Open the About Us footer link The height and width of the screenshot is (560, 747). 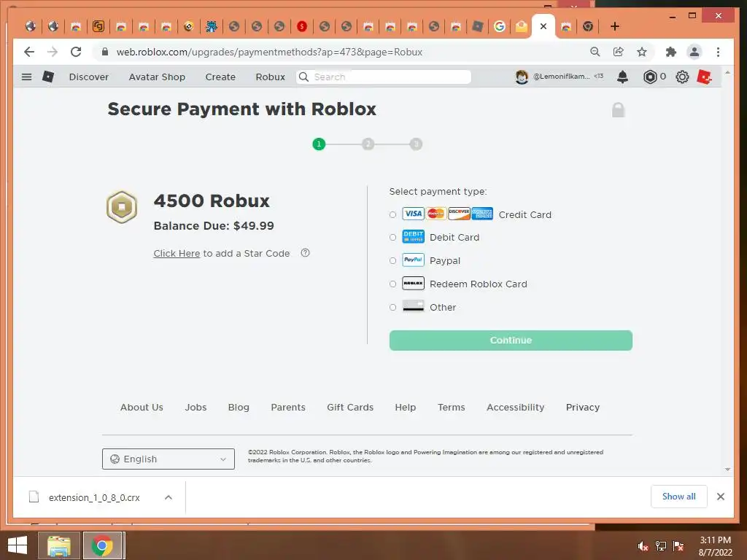pyautogui.click(x=142, y=407)
